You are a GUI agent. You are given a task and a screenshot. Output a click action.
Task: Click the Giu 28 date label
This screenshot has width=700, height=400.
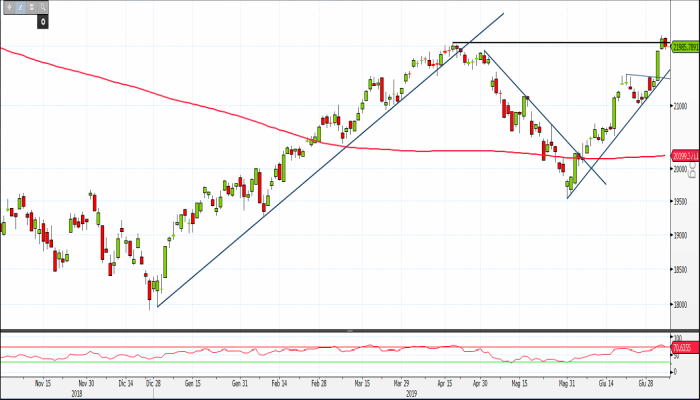tap(646, 383)
